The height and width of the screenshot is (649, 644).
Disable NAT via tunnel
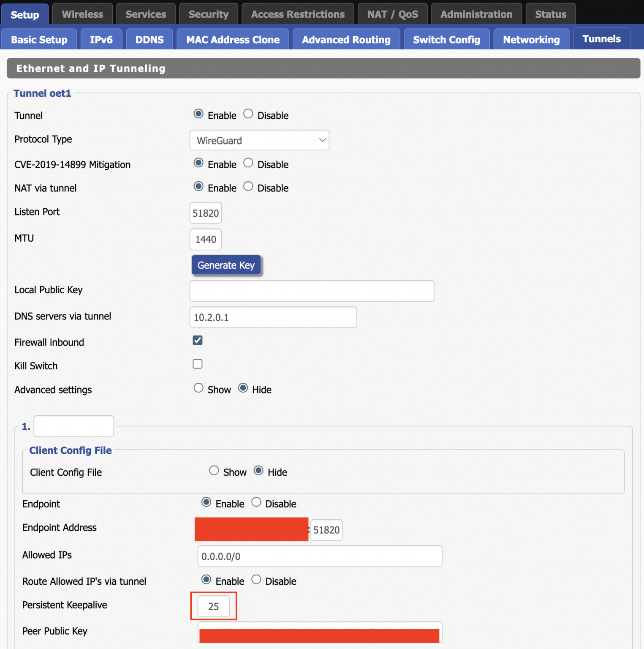click(248, 187)
